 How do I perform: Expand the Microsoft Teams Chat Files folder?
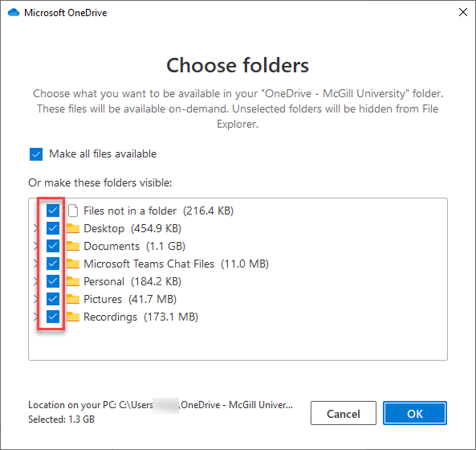click(x=34, y=263)
